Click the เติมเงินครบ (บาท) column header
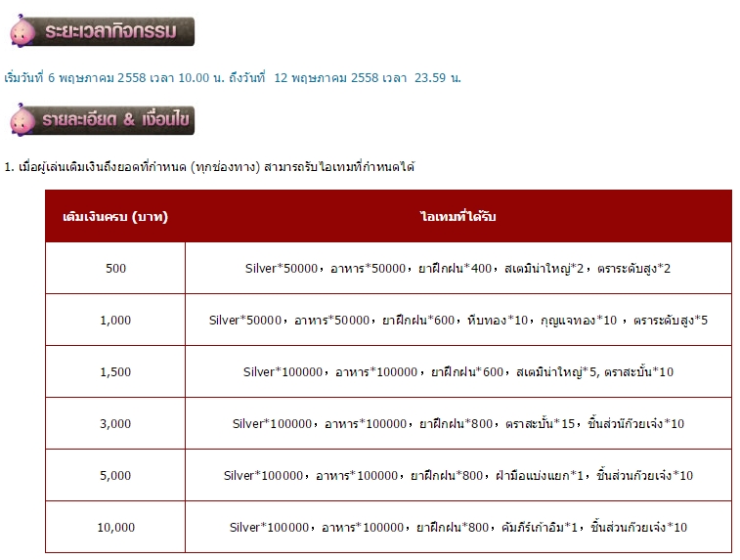The height and width of the screenshot is (560, 740). point(115,217)
